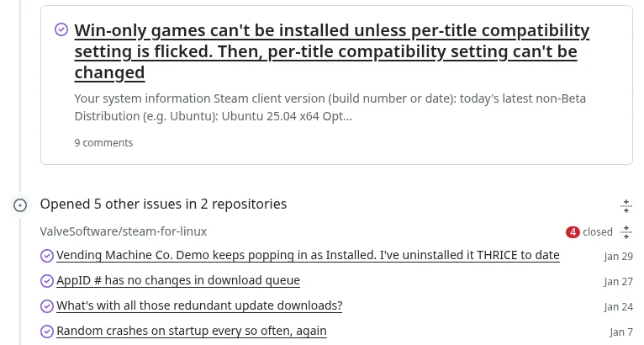Collapse the 'Opened 5 other issues' section
Viewport: 644px width, 345px height.
point(626,205)
